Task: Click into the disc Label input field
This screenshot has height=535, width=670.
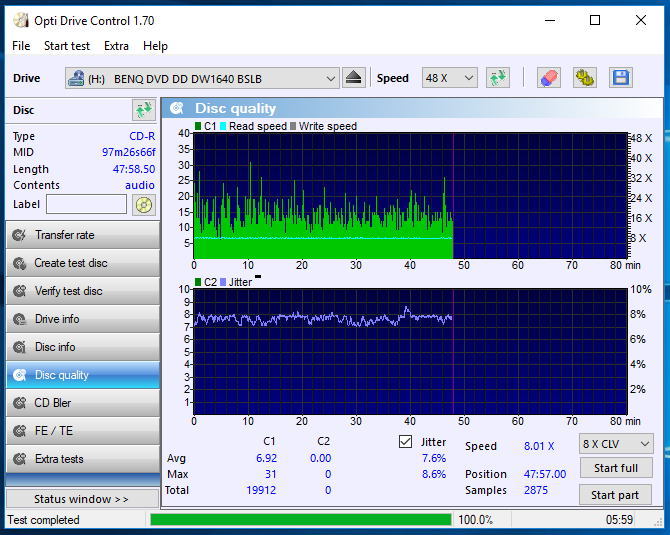Action: 86,204
